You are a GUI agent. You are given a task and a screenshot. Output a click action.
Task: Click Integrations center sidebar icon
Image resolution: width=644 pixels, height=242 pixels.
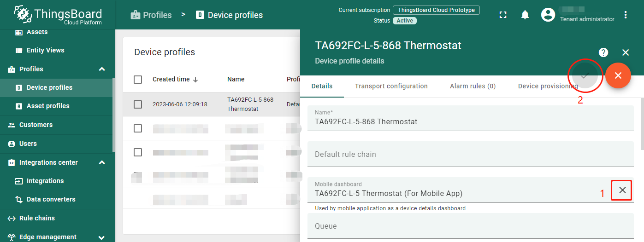pyautogui.click(x=12, y=163)
